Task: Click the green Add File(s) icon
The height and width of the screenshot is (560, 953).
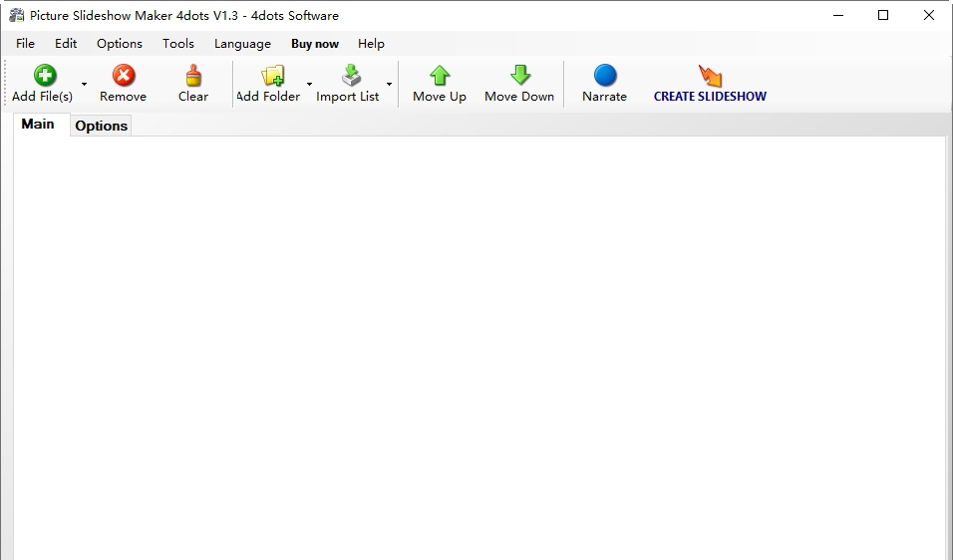Action: click(x=45, y=76)
